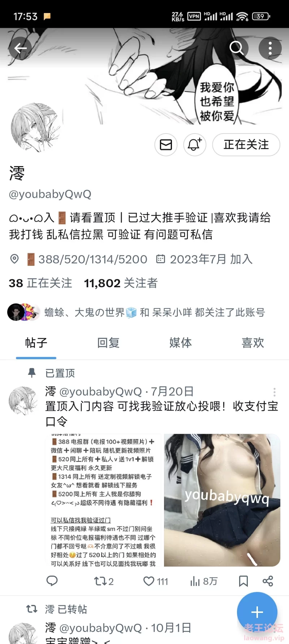Screen dimensions: 289x644
Task: Switch to the 媒体 tab
Action: pos(181,343)
